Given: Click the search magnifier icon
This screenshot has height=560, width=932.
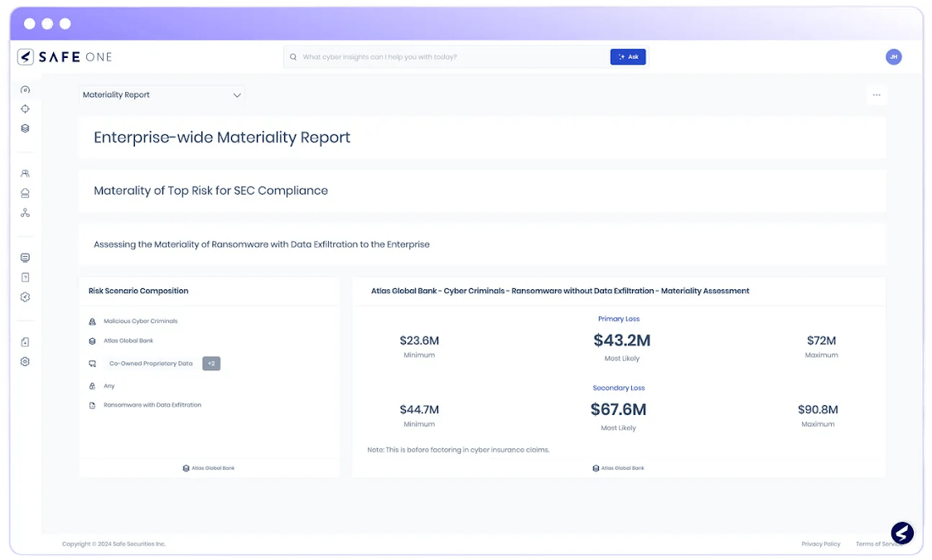Looking at the screenshot, I should click(x=293, y=57).
